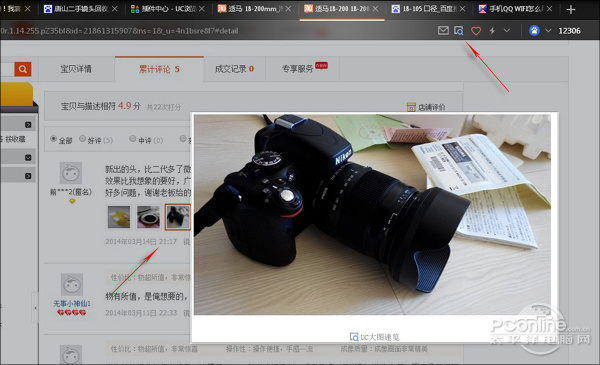Image resolution: width=600 pixels, height=365 pixels.
Task: Click the mail envelope icon in address bar
Action: coord(443,31)
